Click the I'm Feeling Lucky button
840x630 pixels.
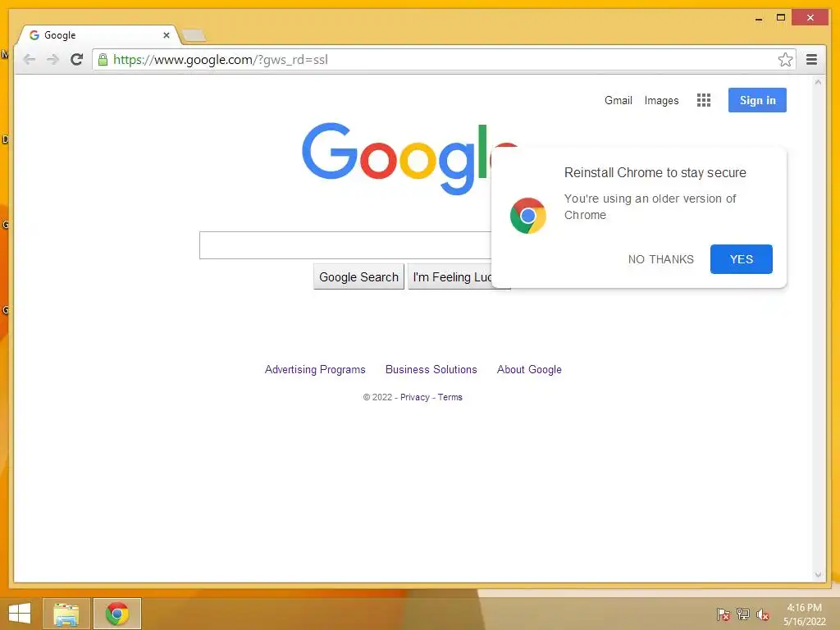452,277
